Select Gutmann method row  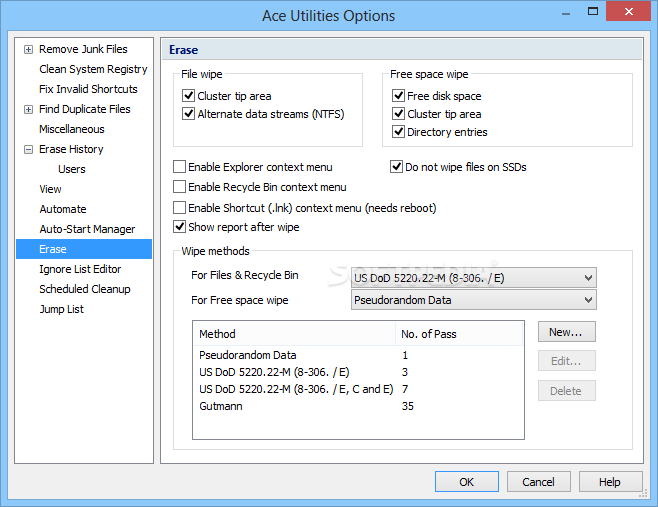point(358,406)
